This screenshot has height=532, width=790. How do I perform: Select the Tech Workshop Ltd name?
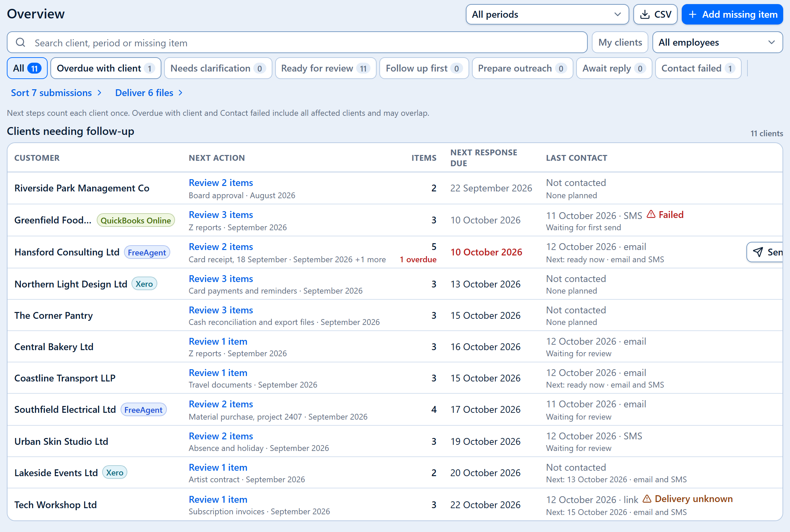click(x=56, y=505)
